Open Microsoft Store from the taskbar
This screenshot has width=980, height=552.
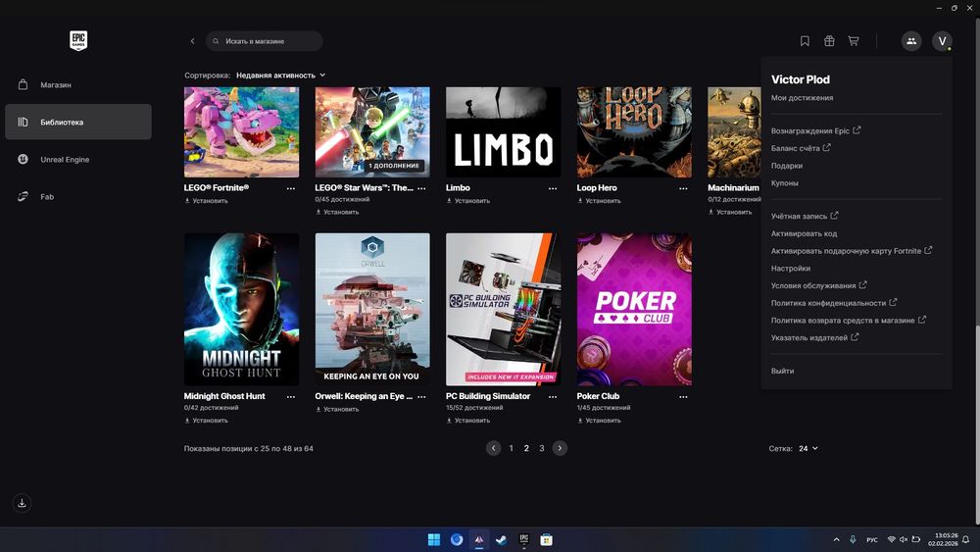(546, 539)
